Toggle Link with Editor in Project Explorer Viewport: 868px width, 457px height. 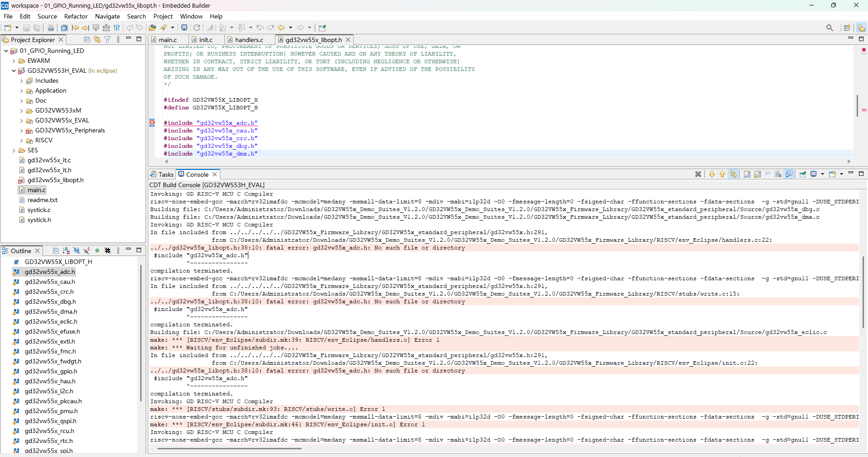click(97, 40)
